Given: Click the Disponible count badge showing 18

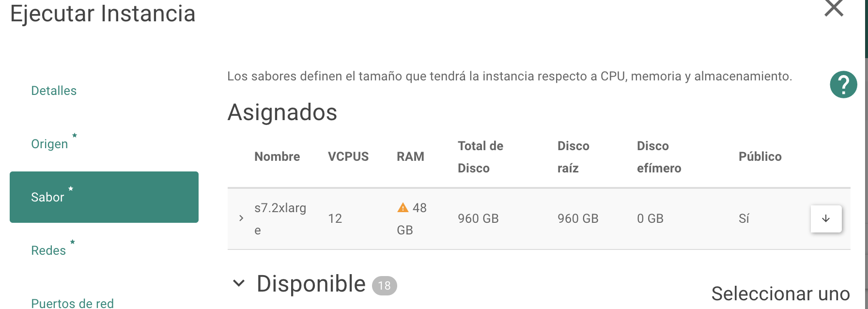Looking at the screenshot, I should 385,286.
